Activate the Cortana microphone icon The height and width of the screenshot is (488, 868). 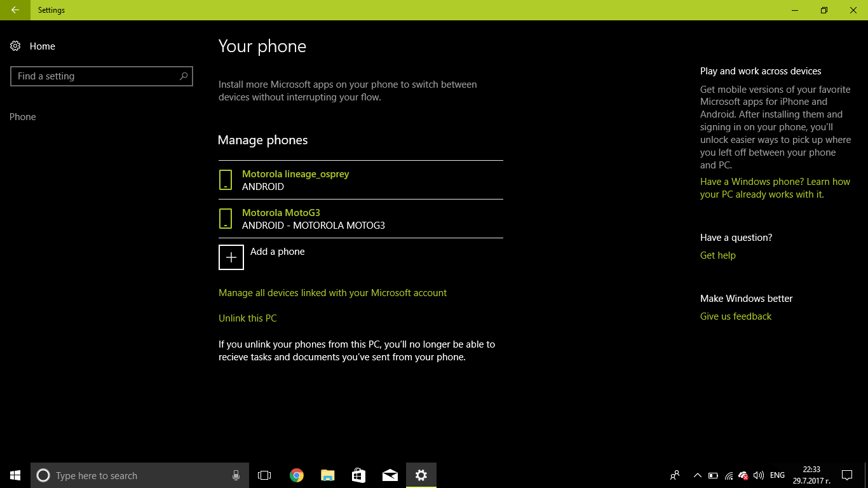[236, 475]
